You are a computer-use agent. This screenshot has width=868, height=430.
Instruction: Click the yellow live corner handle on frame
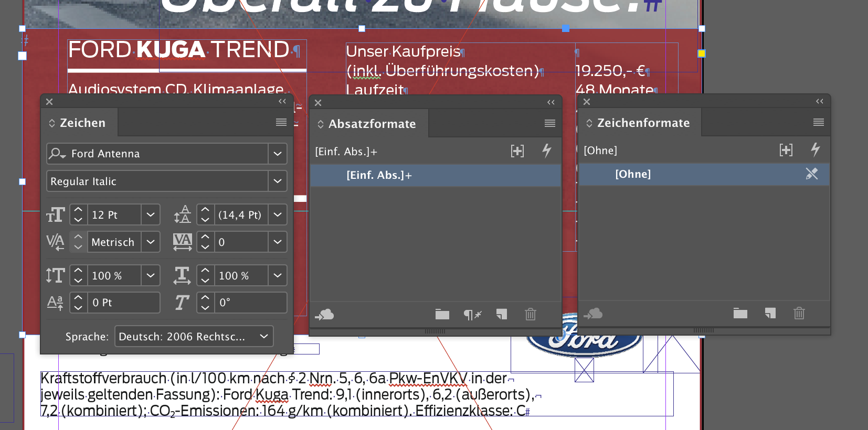coord(702,53)
